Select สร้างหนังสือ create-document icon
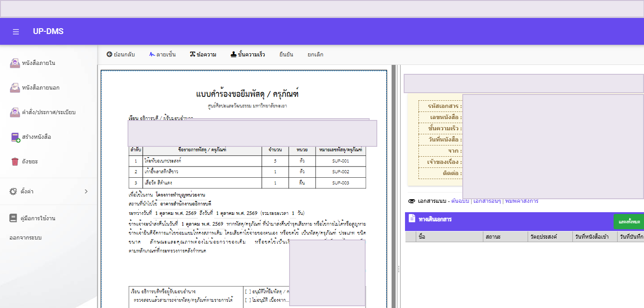Viewport: 644px width, 308px height. (16, 137)
